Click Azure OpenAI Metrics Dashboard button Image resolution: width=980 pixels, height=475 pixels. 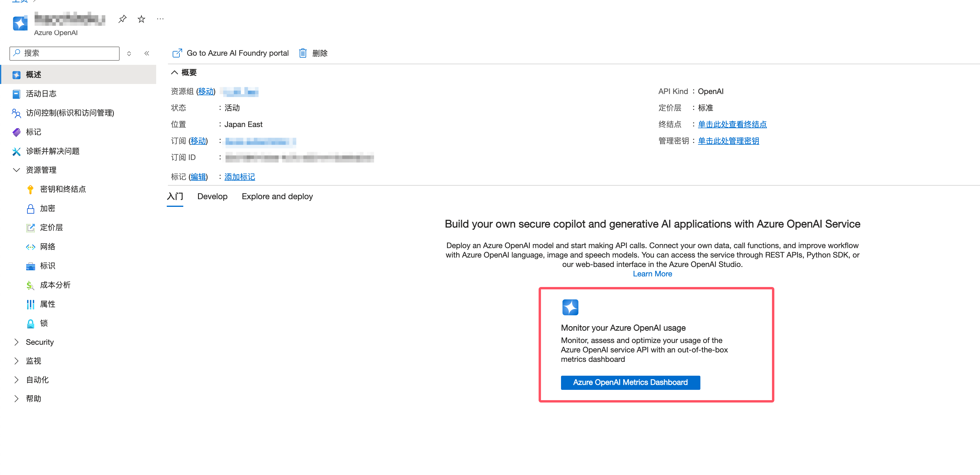pos(630,382)
